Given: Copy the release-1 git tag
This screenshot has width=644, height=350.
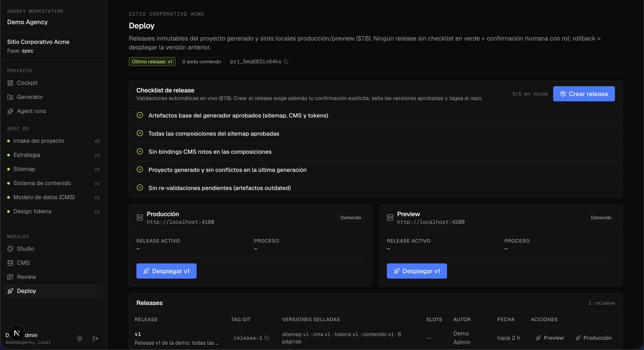Looking at the screenshot, I should click(267, 338).
